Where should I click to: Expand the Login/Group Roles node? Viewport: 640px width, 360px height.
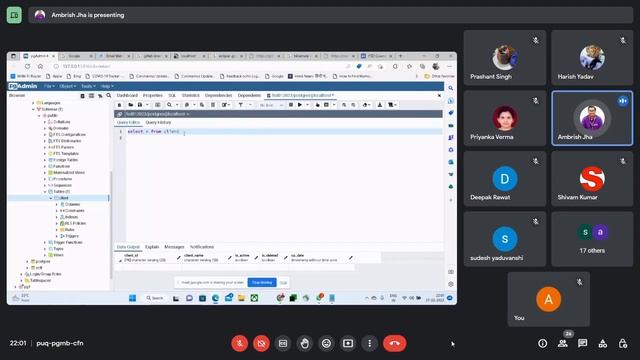coord(22,274)
